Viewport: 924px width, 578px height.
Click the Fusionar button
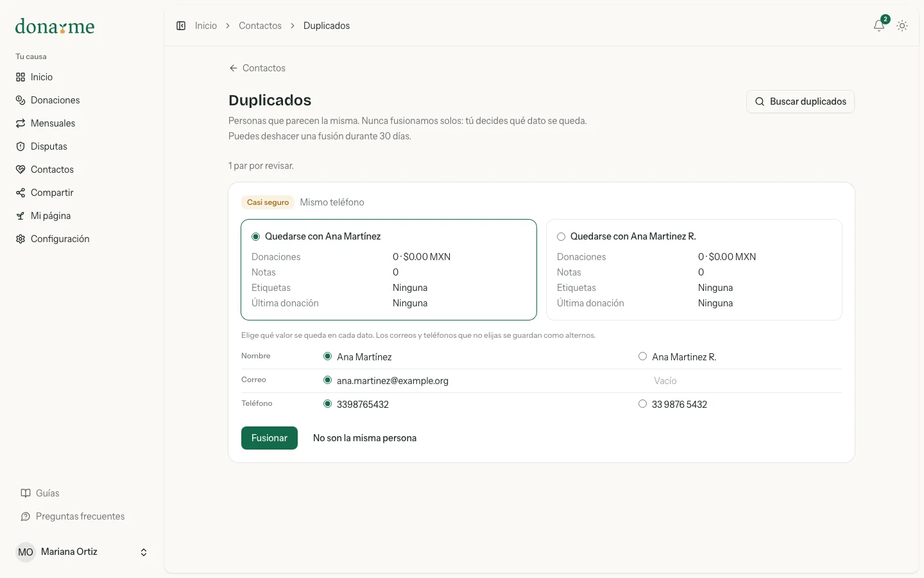coord(269,438)
